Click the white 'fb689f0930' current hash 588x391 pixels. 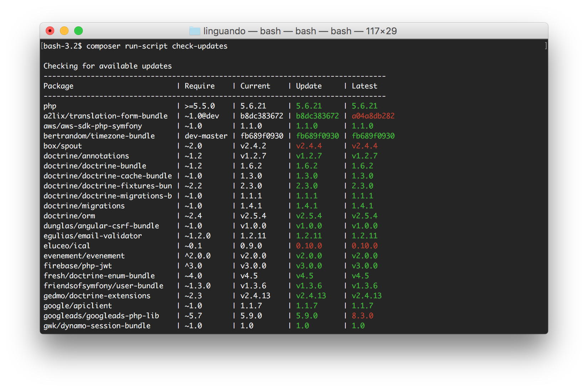[x=262, y=136]
